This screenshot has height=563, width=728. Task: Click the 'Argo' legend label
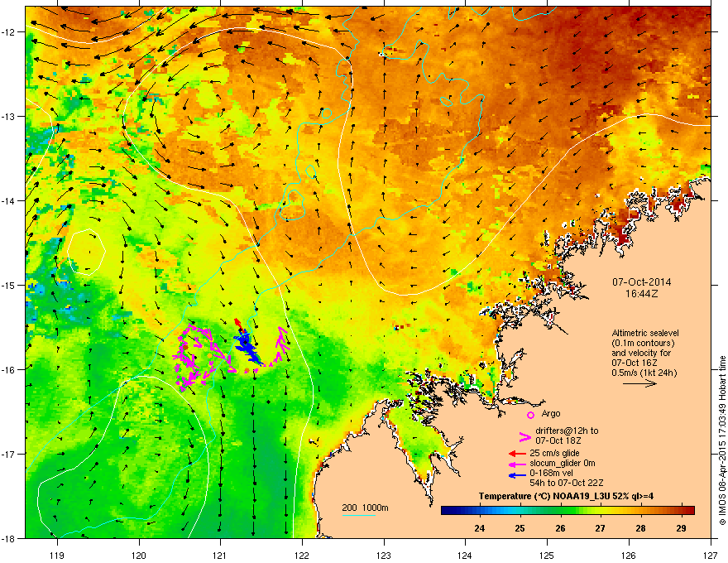[551, 413]
